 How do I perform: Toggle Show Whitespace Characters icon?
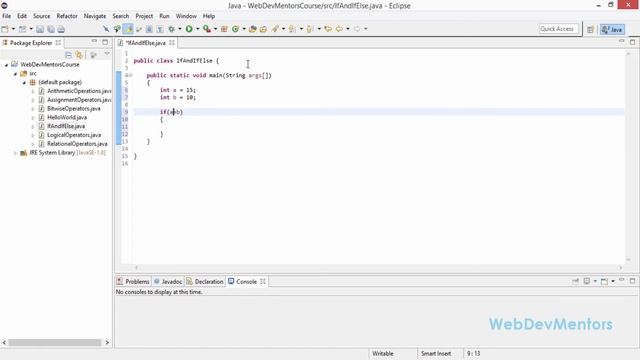tap(160, 29)
